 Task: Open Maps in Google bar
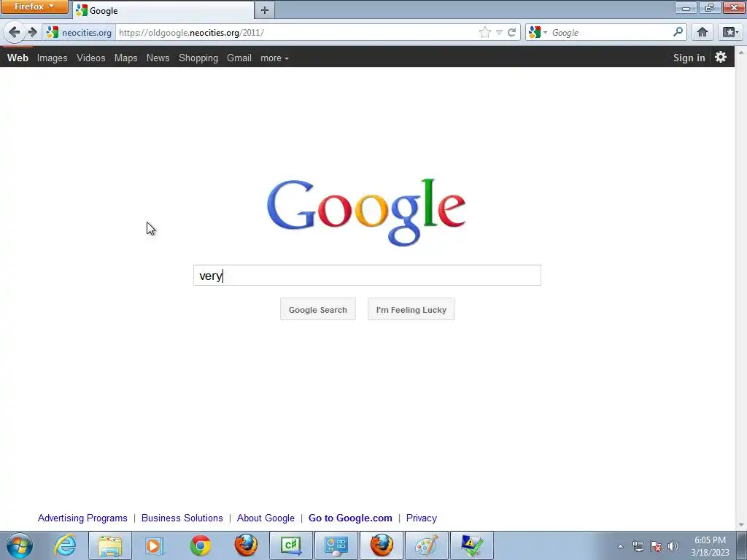click(125, 58)
